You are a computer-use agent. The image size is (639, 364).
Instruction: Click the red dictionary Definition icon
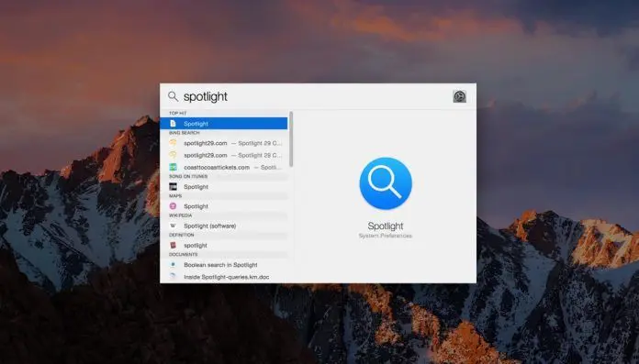click(x=173, y=245)
